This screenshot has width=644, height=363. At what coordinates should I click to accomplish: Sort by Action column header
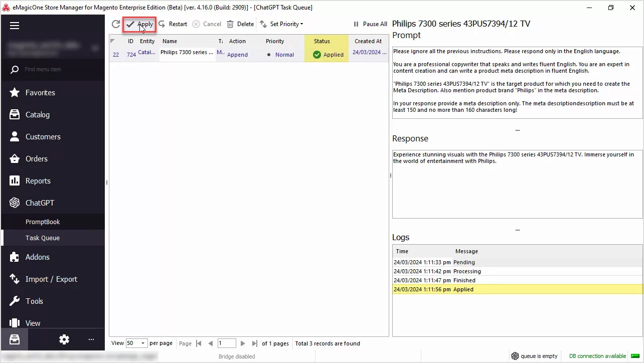pos(244,41)
